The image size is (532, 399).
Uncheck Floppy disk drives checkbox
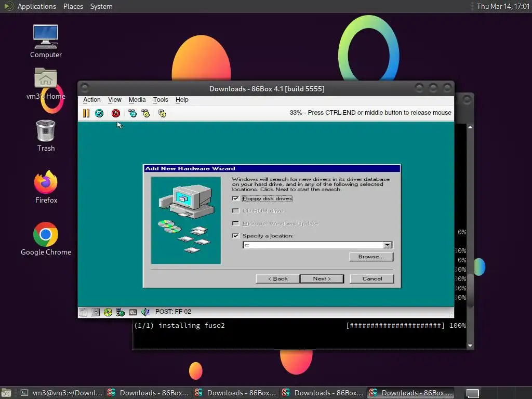tap(235, 198)
